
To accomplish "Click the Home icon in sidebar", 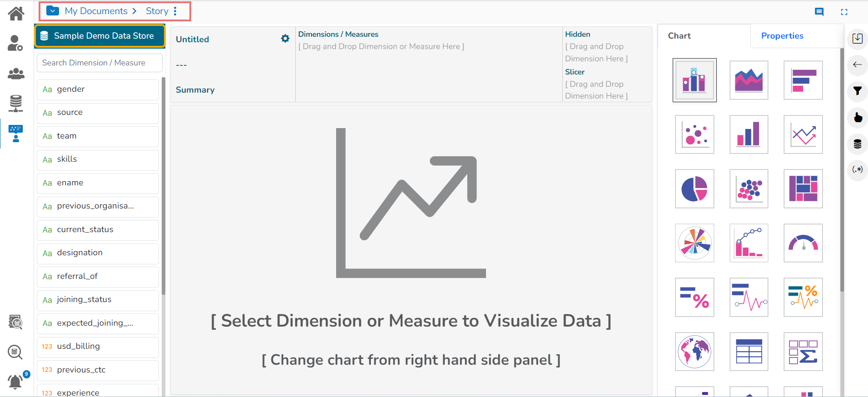I will click(16, 14).
